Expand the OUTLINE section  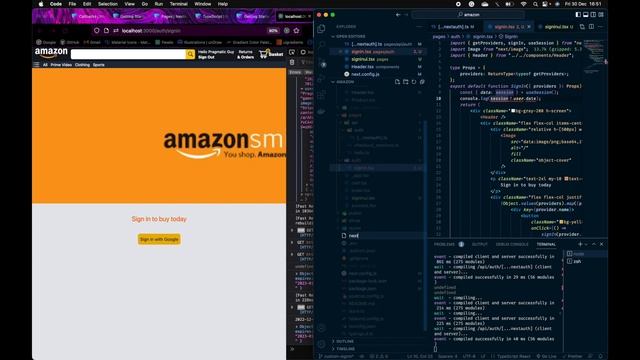(x=343, y=341)
